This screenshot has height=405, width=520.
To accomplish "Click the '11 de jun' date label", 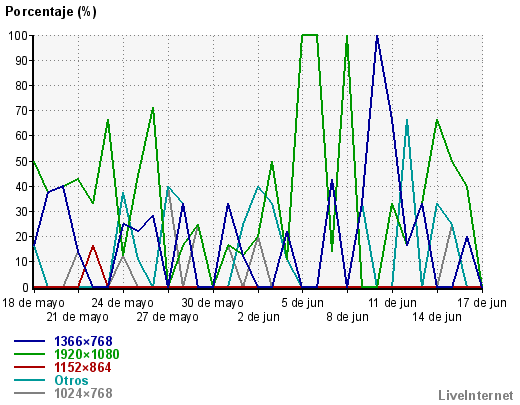I will [x=392, y=303].
